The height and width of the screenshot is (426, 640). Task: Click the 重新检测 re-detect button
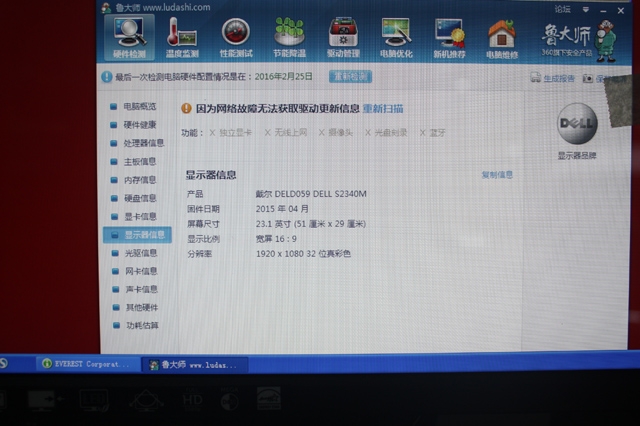coord(350,76)
